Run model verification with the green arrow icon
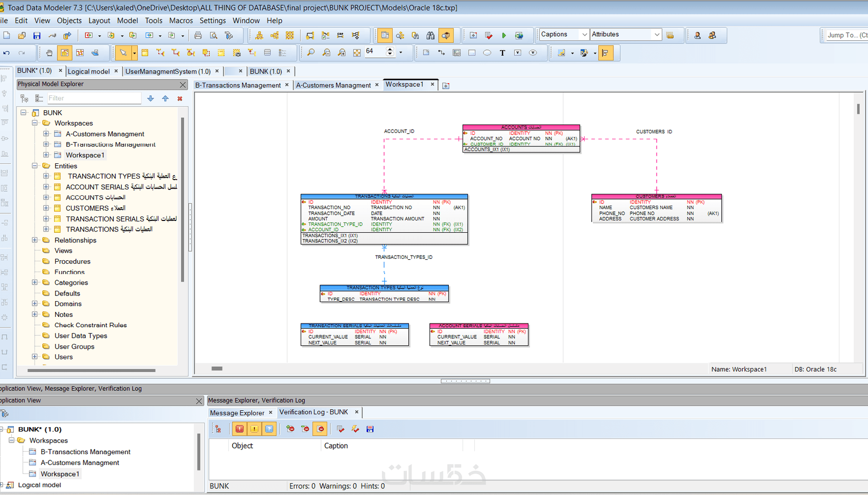 pyautogui.click(x=504, y=35)
